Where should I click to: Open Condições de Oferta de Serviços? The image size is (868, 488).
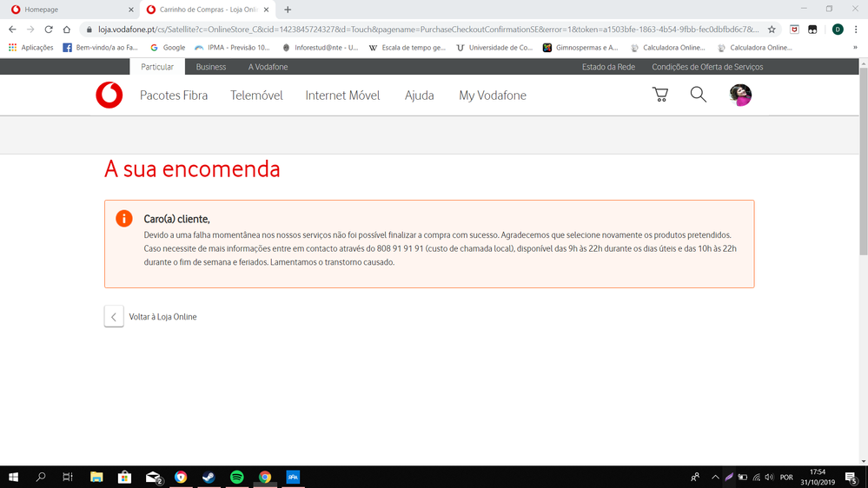707,67
